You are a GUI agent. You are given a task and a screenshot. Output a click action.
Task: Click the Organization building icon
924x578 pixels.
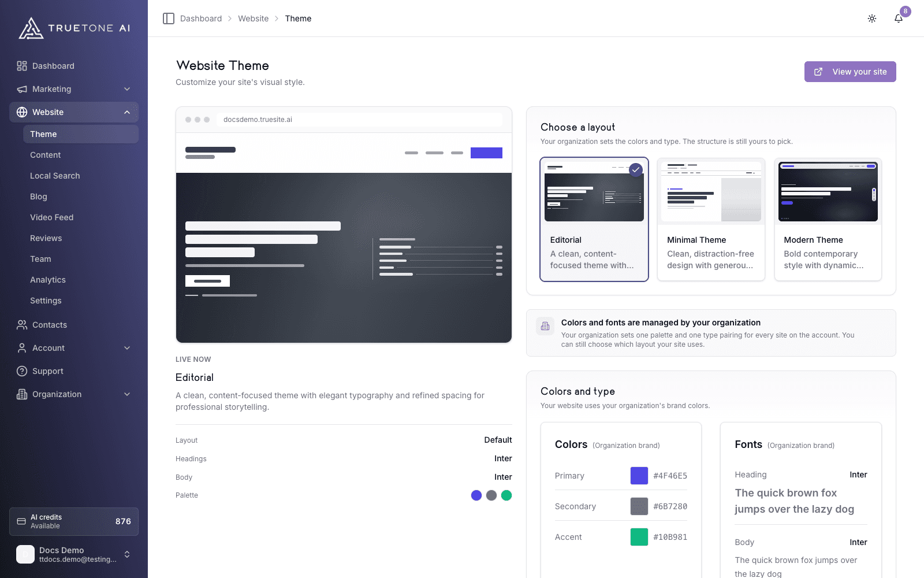coord(22,394)
